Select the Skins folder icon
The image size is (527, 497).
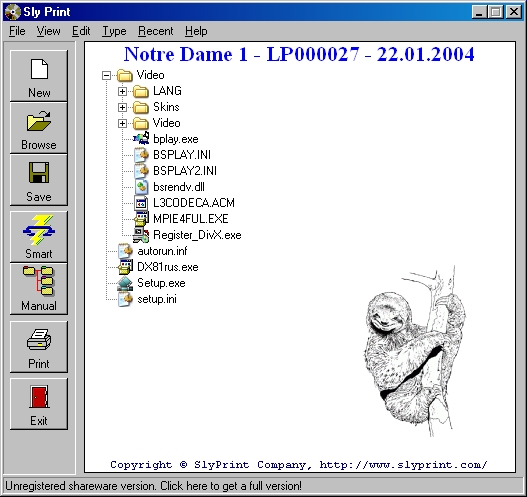pos(141,107)
